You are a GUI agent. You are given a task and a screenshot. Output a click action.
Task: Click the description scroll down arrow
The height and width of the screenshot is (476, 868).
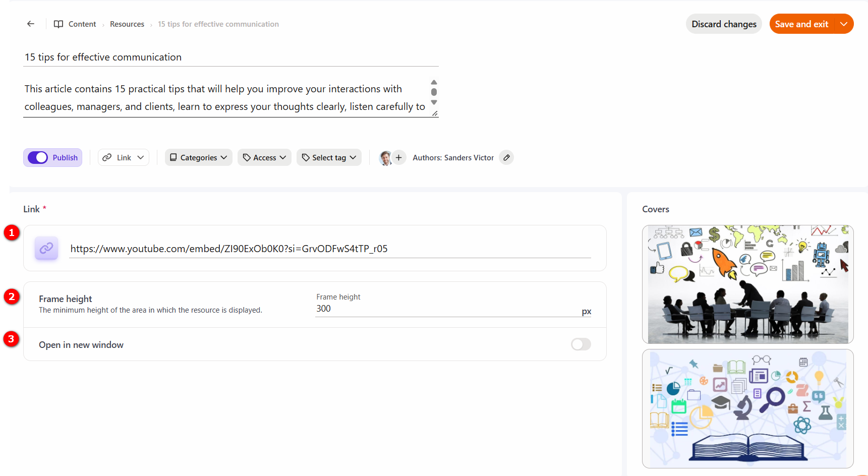point(434,102)
